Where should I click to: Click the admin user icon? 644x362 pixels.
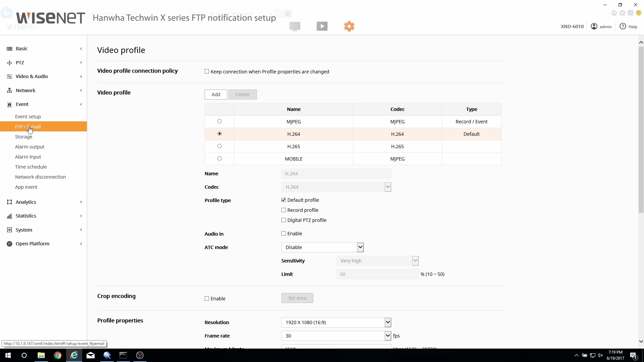click(x=594, y=26)
